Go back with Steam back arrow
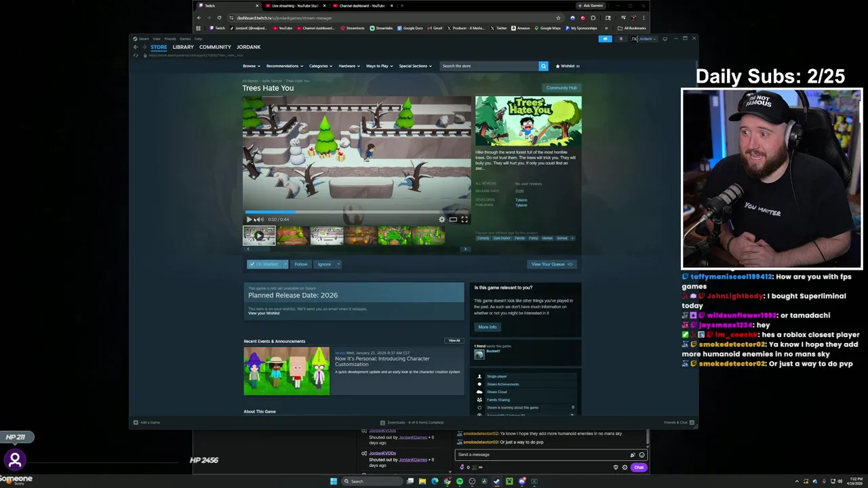This screenshot has width=868, height=488. coord(136,47)
